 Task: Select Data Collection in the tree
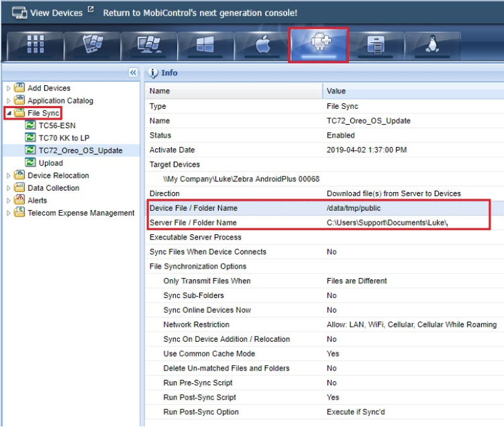coord(54,188)
